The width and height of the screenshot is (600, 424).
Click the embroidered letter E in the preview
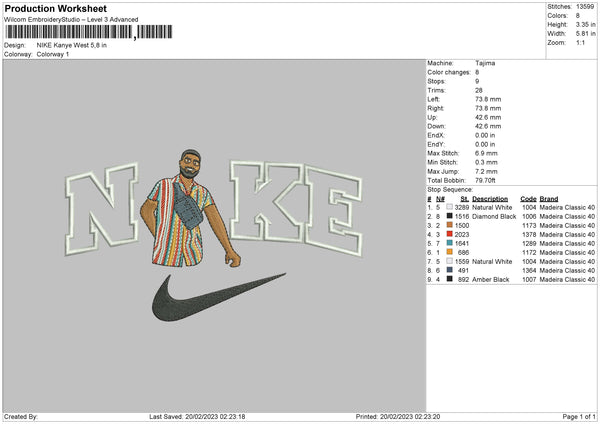(334, 211)
